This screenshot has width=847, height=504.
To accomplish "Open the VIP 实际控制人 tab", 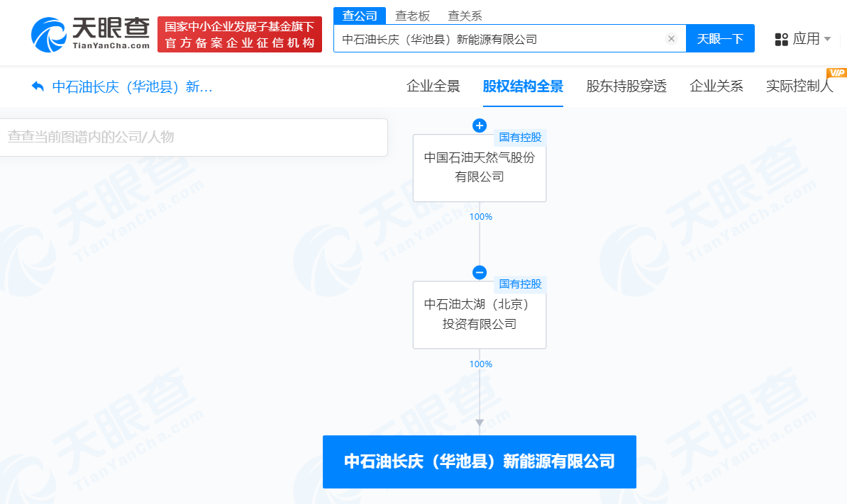I will 799,86.
